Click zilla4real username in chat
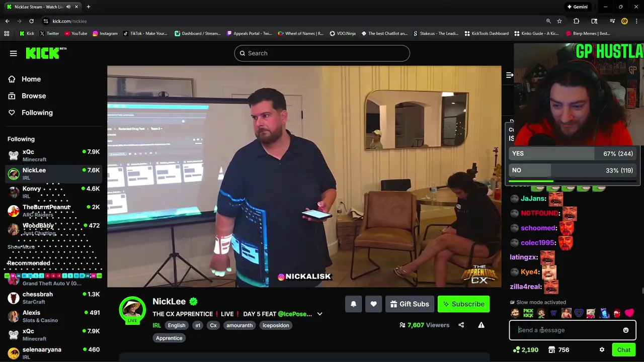Viewport: 644px width, 362px height. (x=526, y=287)
